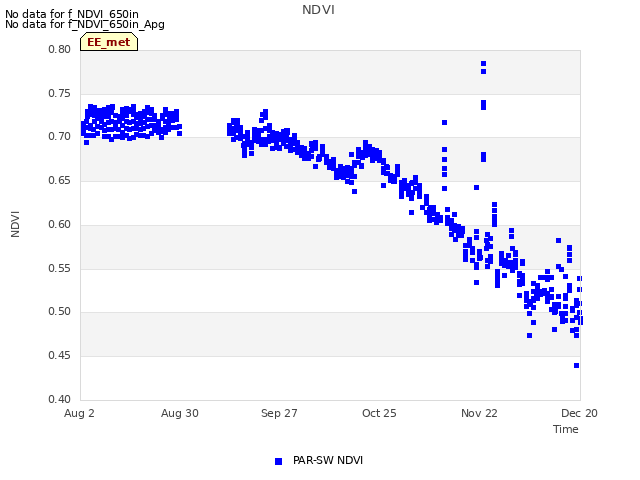Click the Aug 30 x-axis tick label
The height and width of the screenshot is (480, 640).
[x=180, y=413]
